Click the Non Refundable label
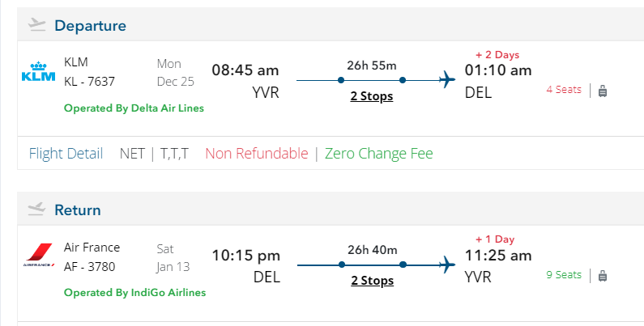644x326 pixels. click(256, 154)
